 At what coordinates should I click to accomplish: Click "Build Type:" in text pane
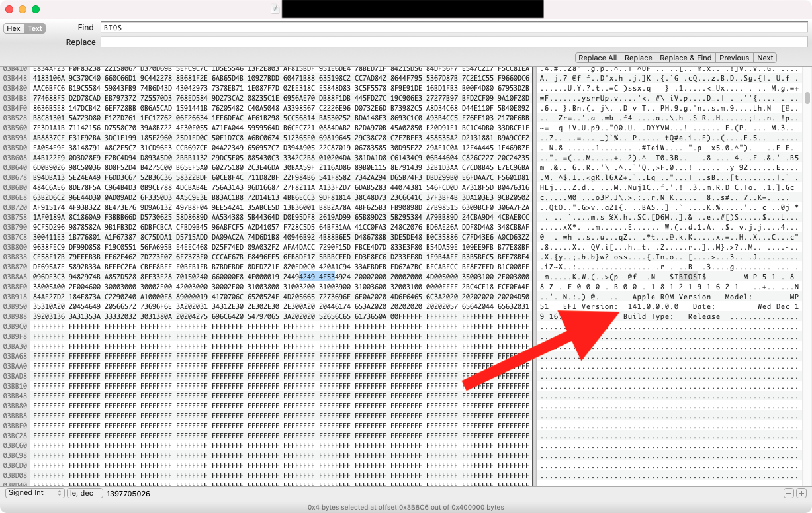click(649, 316)
